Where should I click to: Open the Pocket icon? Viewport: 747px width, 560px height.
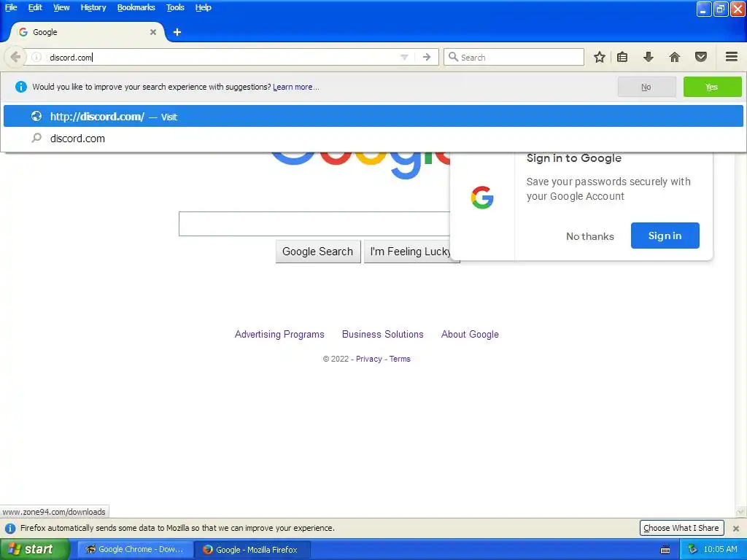[700, 57]
